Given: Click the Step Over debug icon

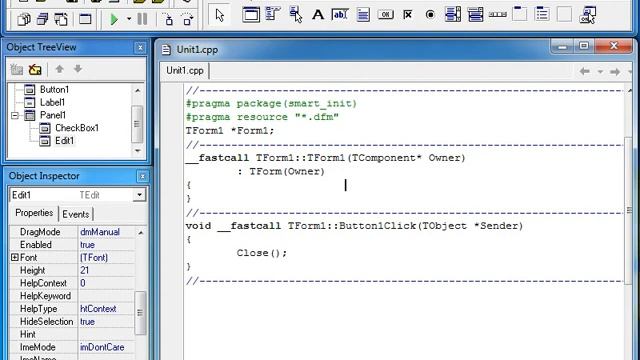Looking at the screenshot, I should [x=187, y=19].
